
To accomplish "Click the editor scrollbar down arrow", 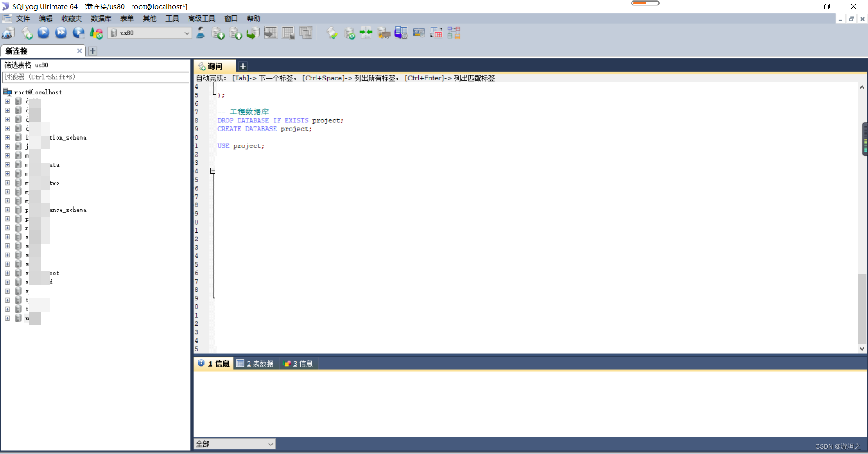I will (862, 348).
